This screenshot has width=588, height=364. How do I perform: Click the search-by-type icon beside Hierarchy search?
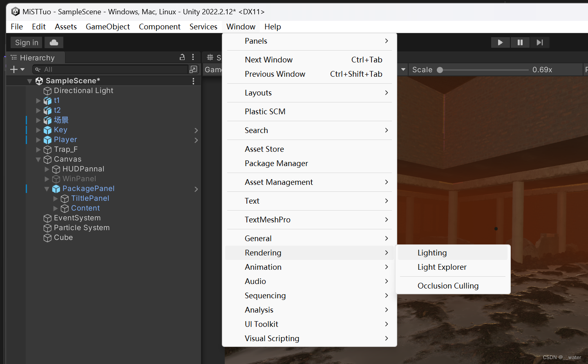[193, 69]
